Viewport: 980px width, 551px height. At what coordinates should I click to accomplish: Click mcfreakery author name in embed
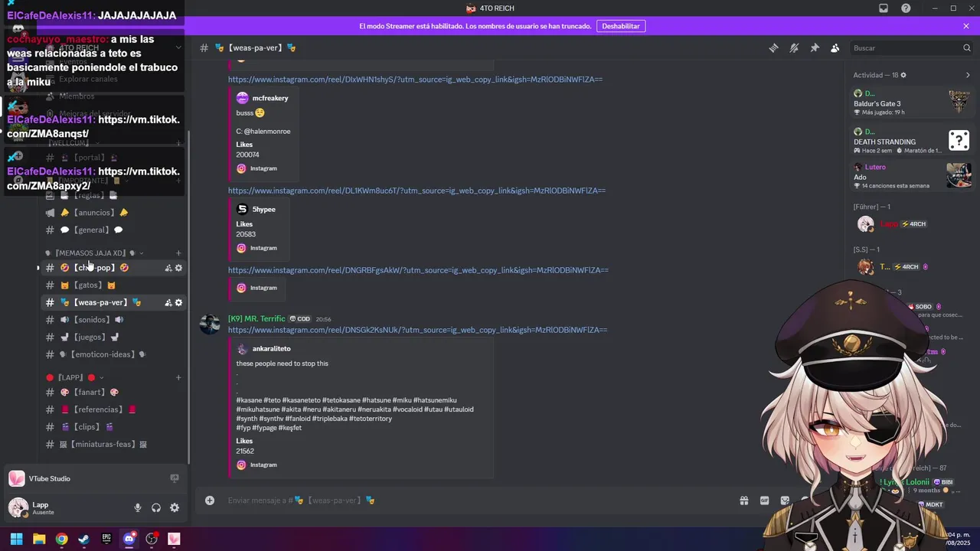point(270,98)
